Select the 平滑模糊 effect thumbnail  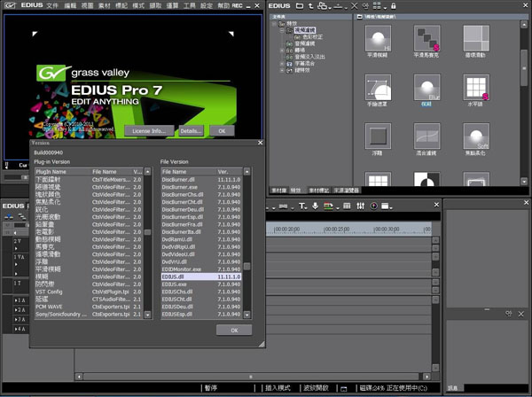tap(378, 38)
